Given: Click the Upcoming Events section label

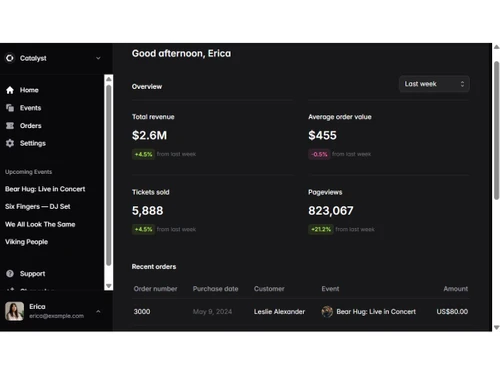Looking at the screenshot, I should click(28, 172).
